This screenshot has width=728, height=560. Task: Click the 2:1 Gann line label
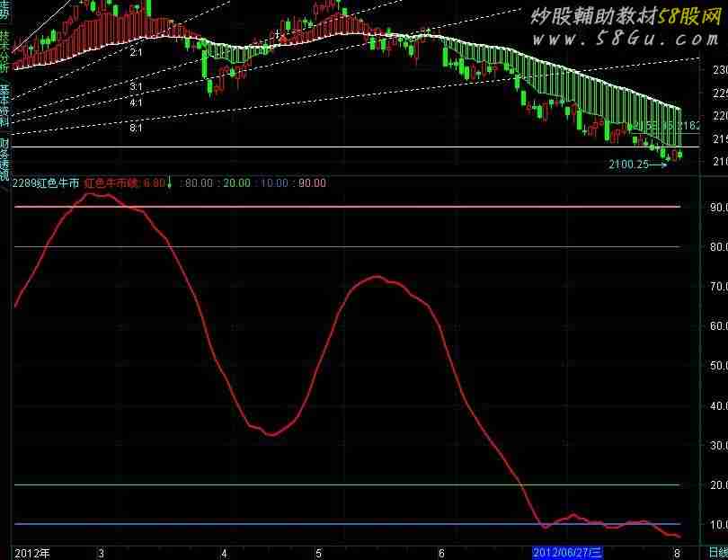click(x=136, y=54)
